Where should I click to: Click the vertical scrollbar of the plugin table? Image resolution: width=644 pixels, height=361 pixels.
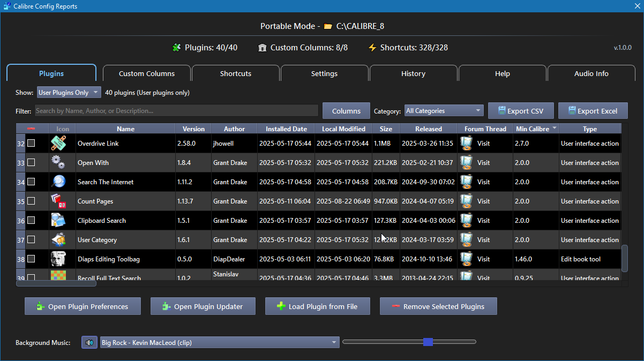click(624, 258)
